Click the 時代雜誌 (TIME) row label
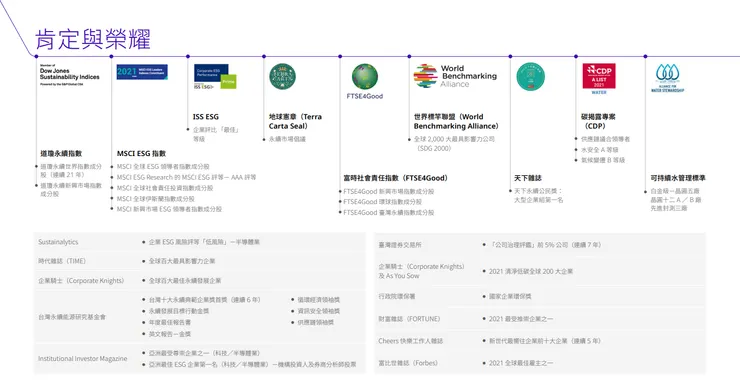Viewport: 740px width, 390px height. 62,261
